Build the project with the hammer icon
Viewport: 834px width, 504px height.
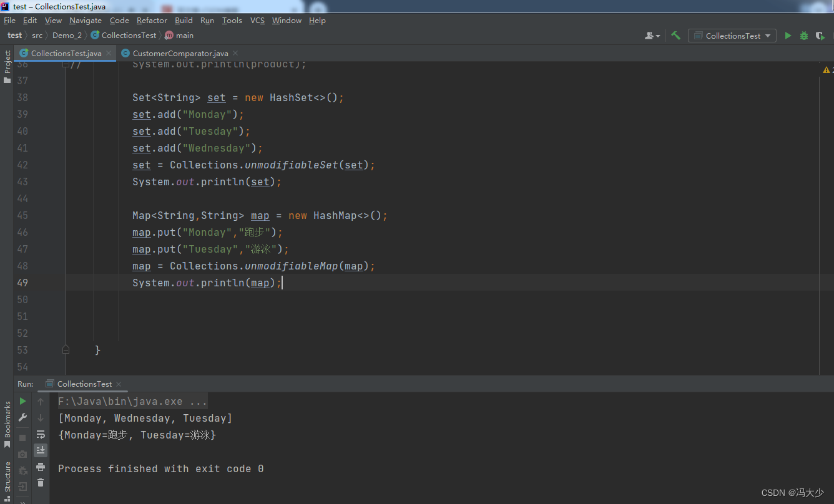675,36
